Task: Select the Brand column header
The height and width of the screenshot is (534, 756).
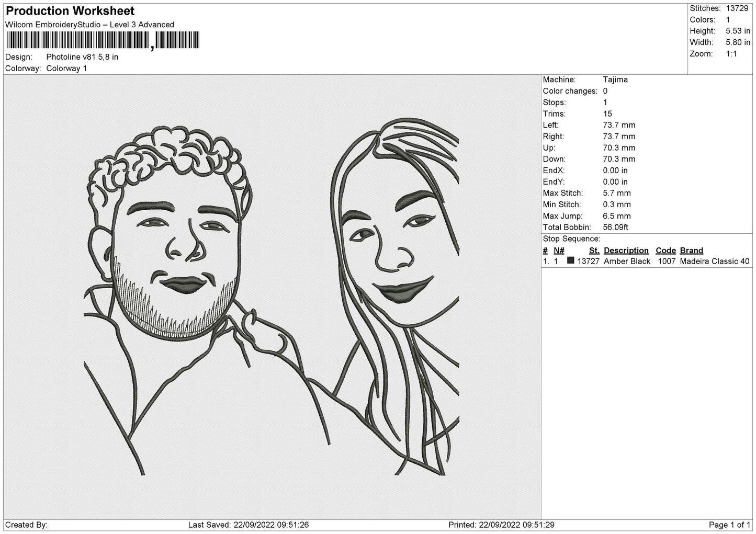Action: (691, 251)
